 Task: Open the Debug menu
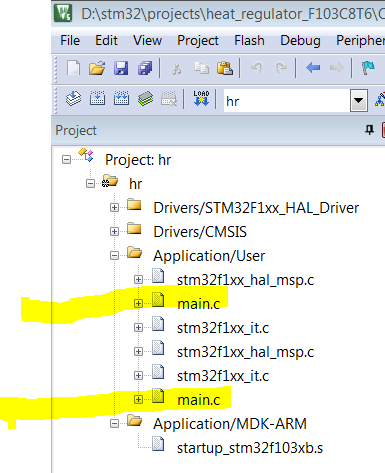pos(300,41)
